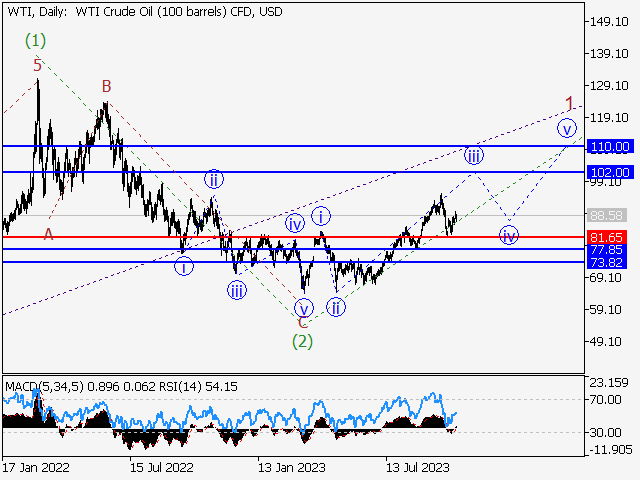Click the 69.10 price axis label
Image resolution: width=640 pixels, height=480 pixels.
tap(606, 278)
